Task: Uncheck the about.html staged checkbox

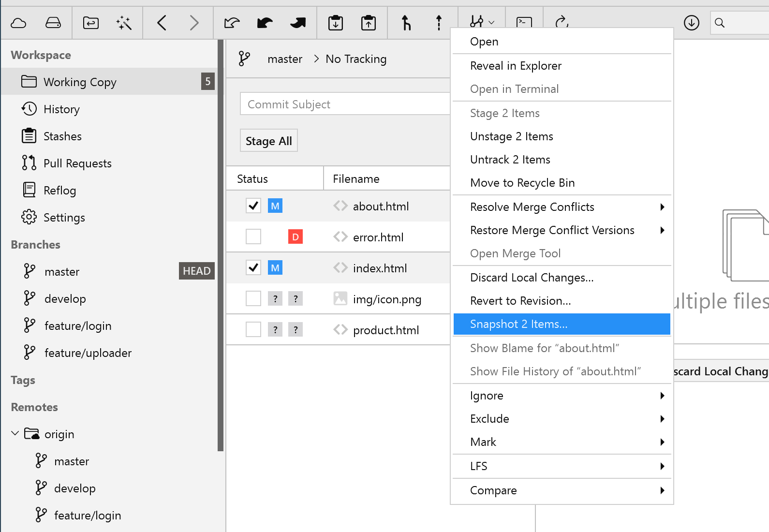Action: (x=253, y=206)
